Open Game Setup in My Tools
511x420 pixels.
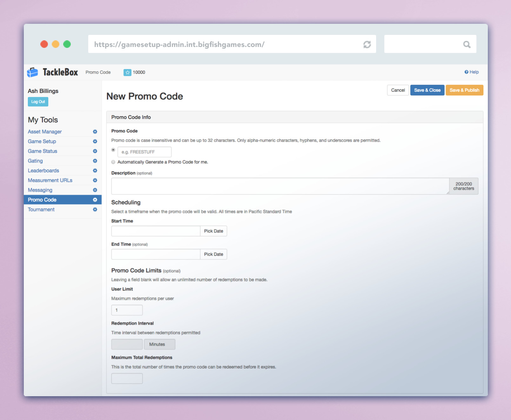pos(42,141)
